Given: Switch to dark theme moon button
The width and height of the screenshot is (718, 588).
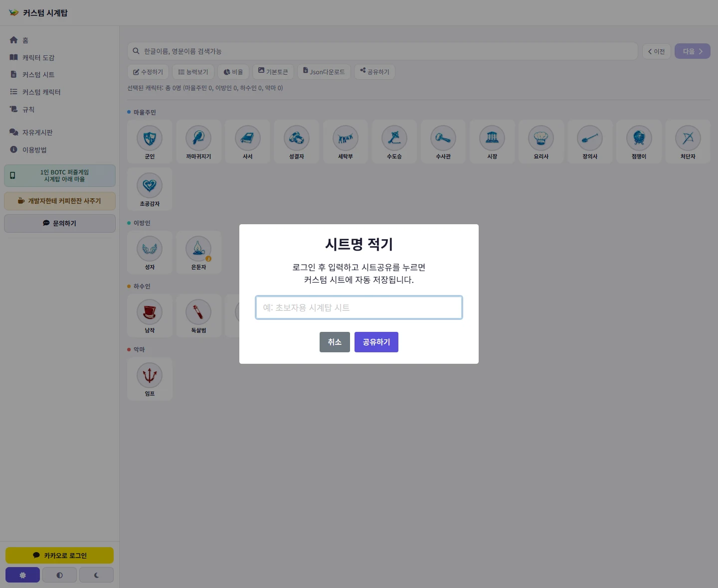Looking at the screenshot, I should tap(96, 575).
